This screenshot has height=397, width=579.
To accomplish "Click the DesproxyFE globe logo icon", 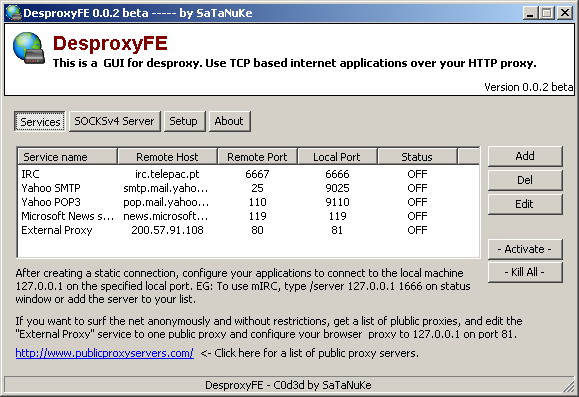I will click(x=29, y=48).
